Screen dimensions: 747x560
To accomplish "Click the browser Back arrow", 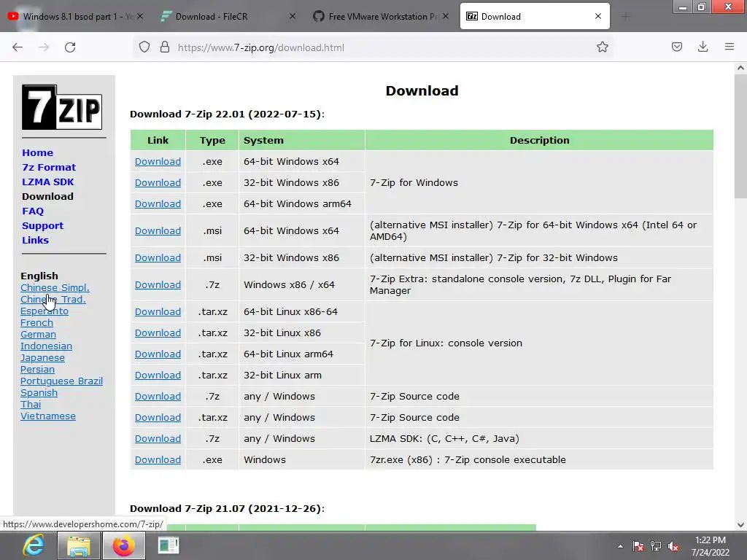I will pyautogui.click(x=18, y=47).
